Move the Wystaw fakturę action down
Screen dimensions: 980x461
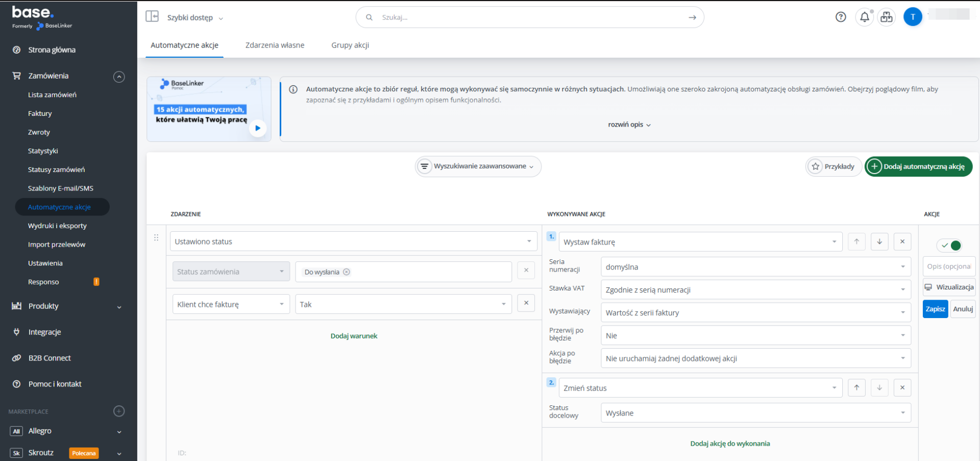point(879,241)
